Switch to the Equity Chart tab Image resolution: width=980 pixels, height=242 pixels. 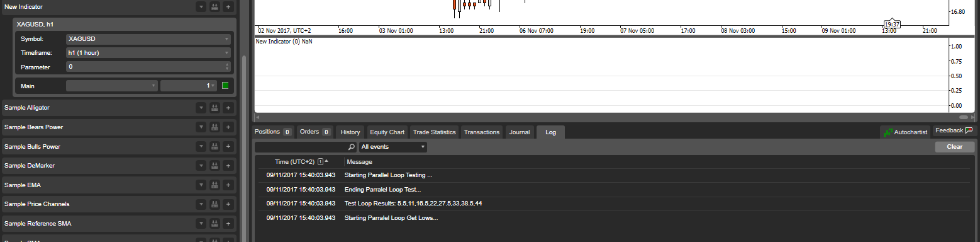click(387, 132)
